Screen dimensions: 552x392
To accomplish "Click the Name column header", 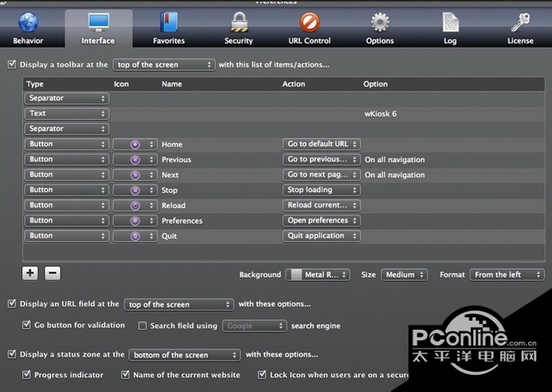I will coord(172,84).
